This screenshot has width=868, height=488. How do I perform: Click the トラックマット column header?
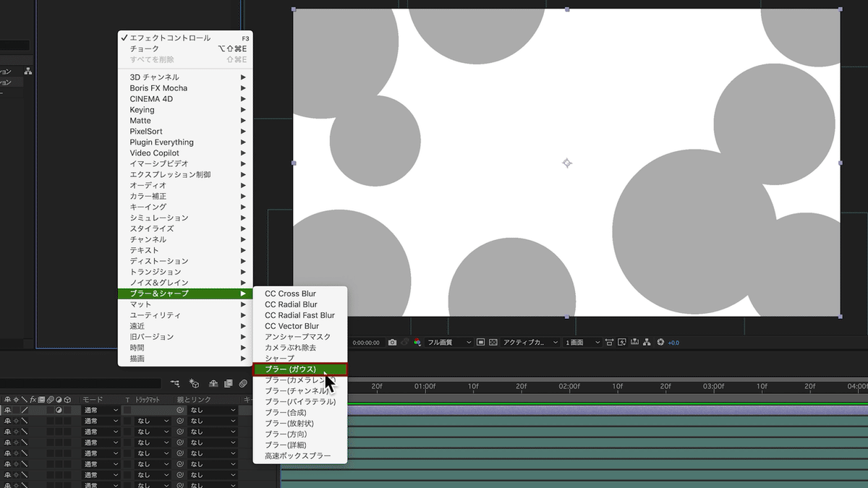[x=147, y=399]
